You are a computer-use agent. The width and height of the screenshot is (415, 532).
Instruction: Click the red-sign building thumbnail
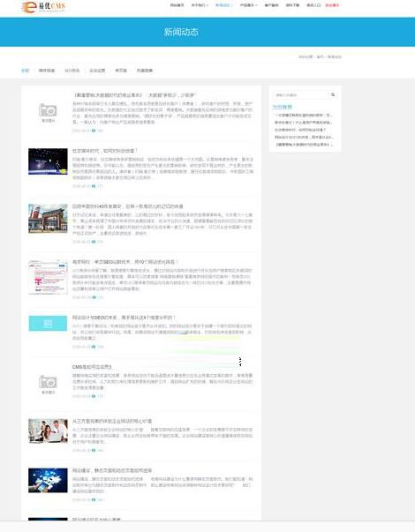(48, 219)
